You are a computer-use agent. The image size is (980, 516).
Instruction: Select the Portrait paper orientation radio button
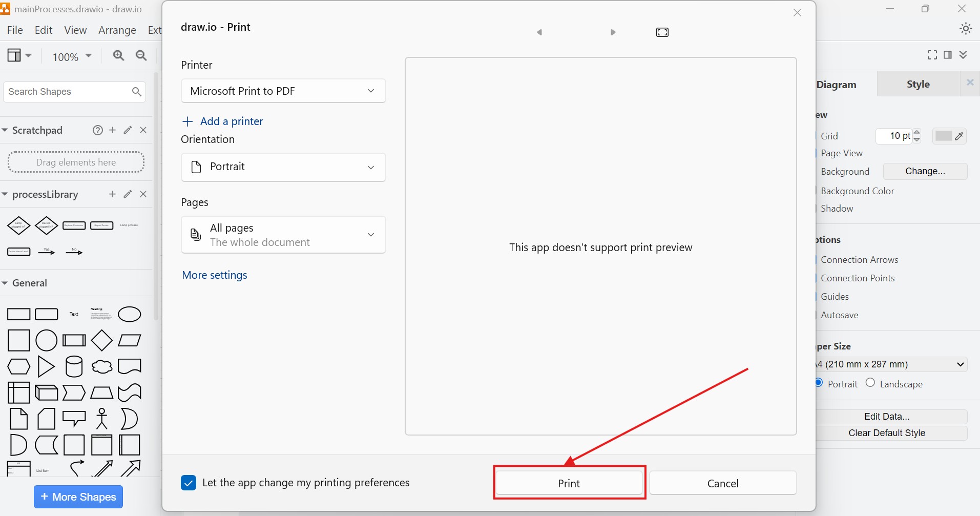click(x=818, y=383)
